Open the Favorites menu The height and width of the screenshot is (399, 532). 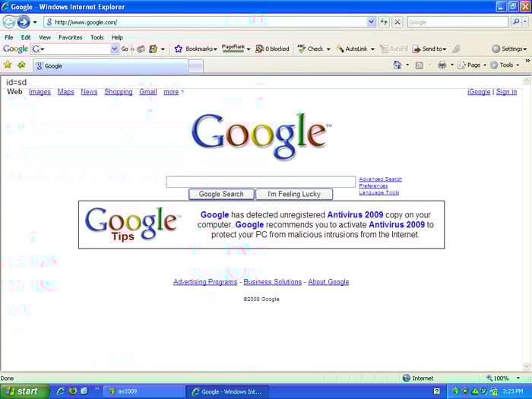pos(70,37)
